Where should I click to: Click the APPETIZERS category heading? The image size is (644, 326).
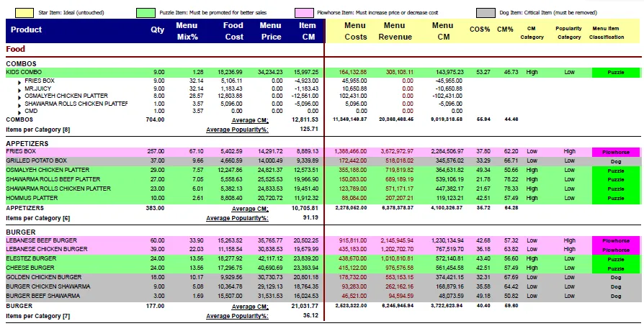[27, 143]
